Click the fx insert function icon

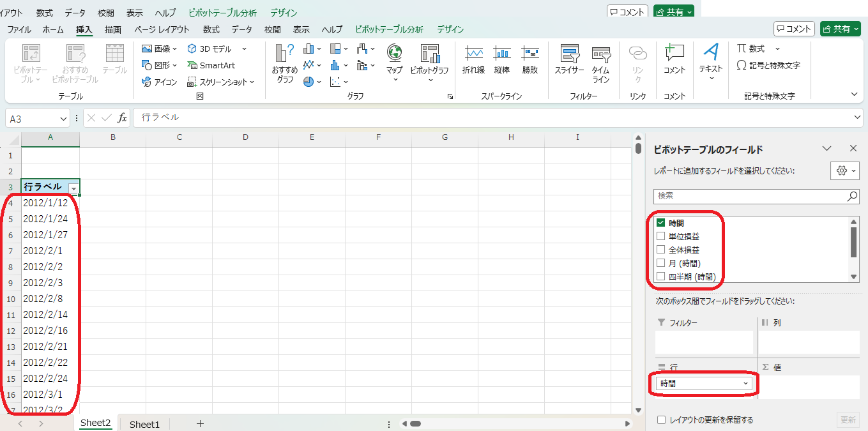(x=123, y=118)
